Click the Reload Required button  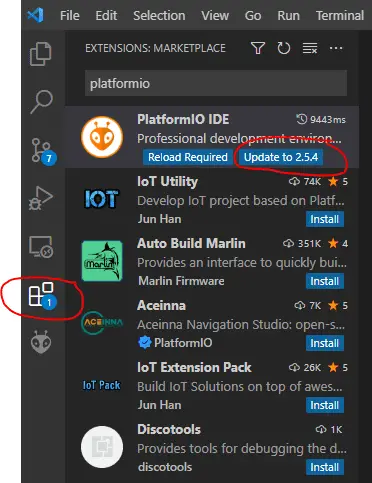(188, 157)
